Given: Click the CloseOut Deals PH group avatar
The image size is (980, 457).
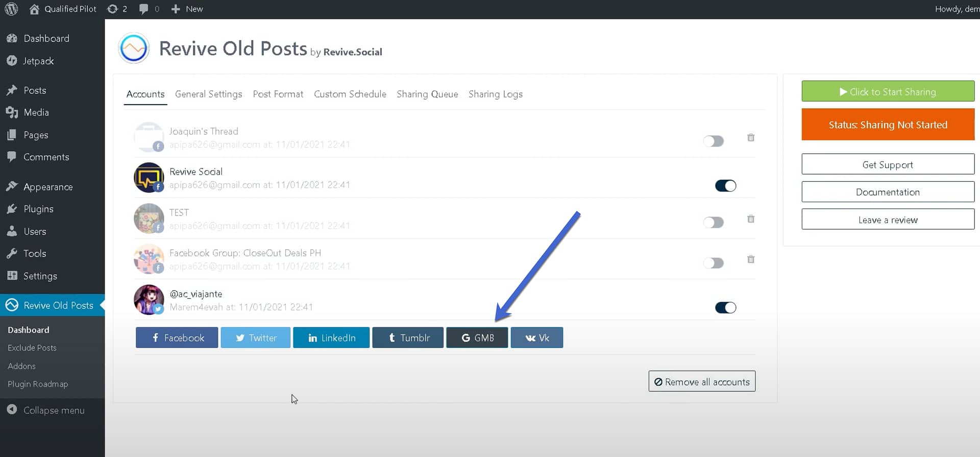Looking at the screenshot, I should point(149,258).
